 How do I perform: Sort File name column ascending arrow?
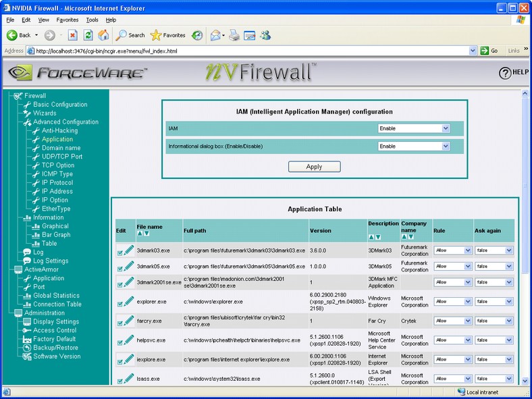tap(140, 234)
